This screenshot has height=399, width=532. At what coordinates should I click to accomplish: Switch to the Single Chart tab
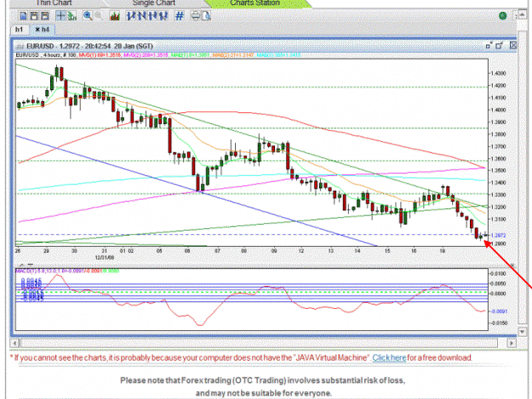[x=154, y=3]
